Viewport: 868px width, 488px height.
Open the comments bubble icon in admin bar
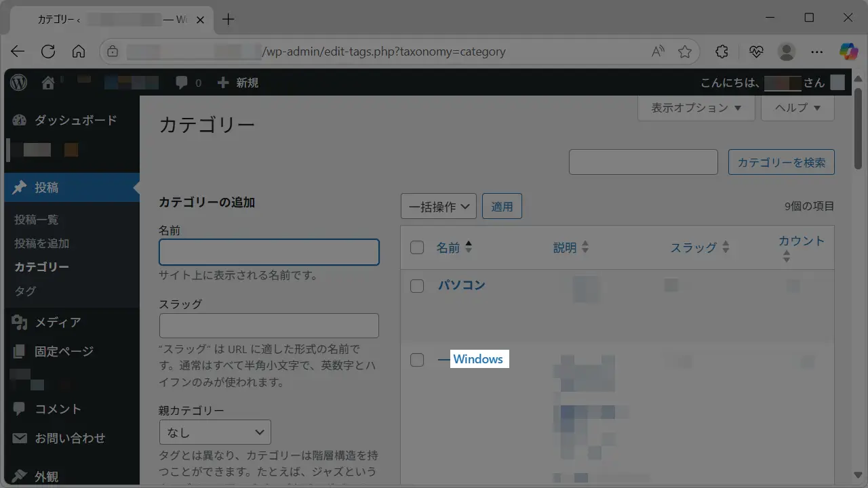coord(182,83)
